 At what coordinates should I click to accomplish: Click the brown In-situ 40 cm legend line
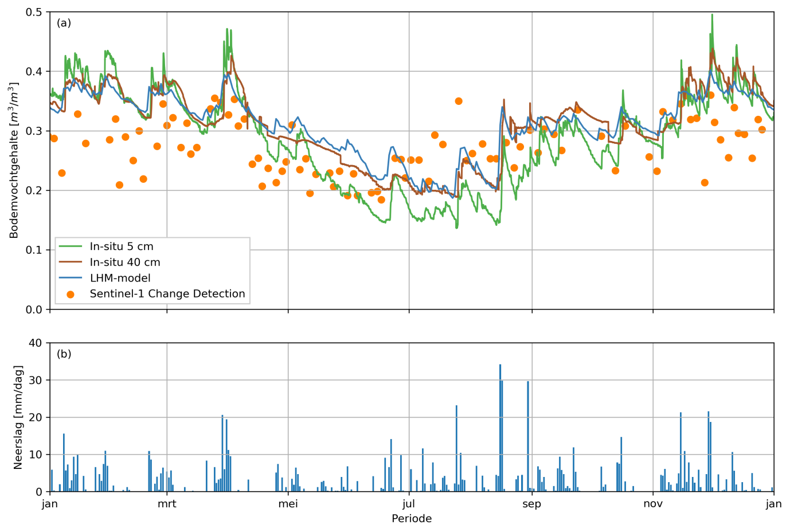(x=71, y=263)
